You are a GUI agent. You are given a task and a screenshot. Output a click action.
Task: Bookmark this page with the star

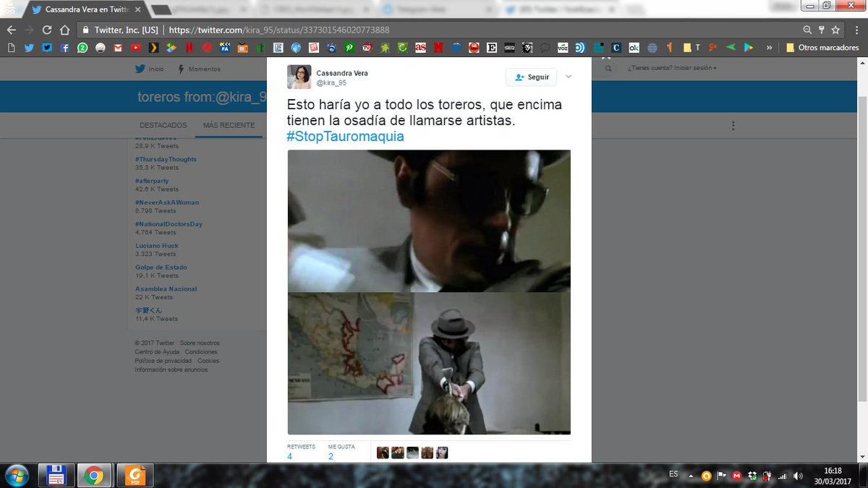835,30
